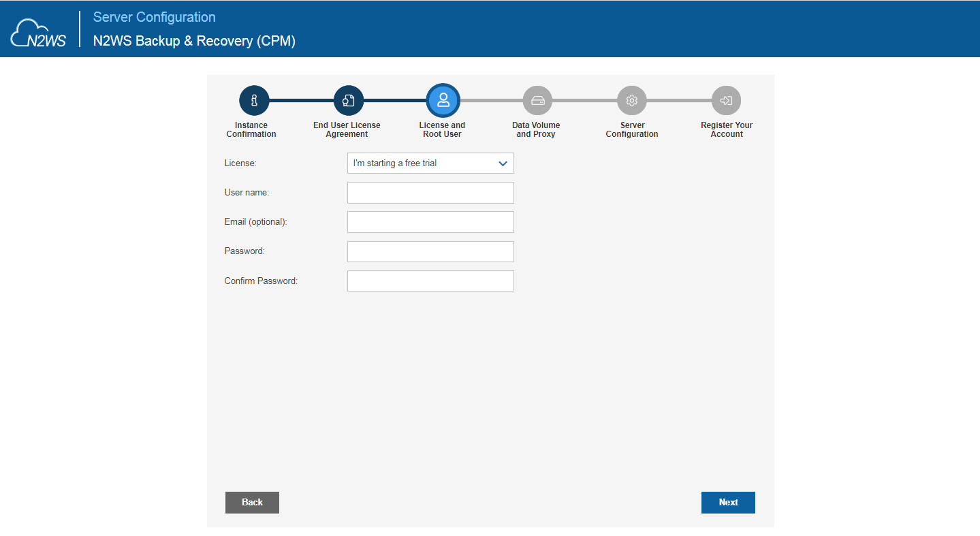Click the "Email (optional):" field label
This screenshot has height=536, width=980.
256,222
